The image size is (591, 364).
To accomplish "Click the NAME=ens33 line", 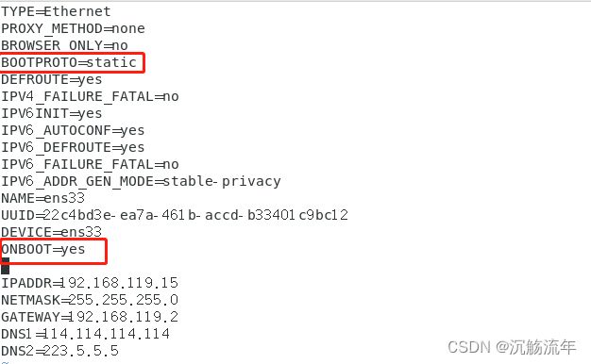I will [x=43, y=198].
